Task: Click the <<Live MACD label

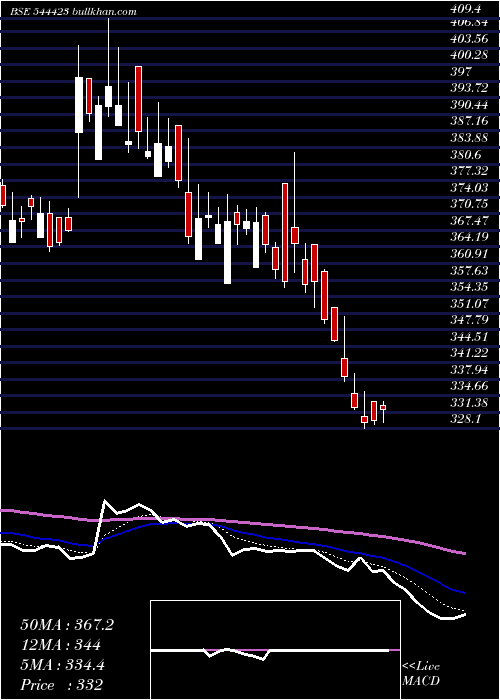Action: (x=421, y=674)
